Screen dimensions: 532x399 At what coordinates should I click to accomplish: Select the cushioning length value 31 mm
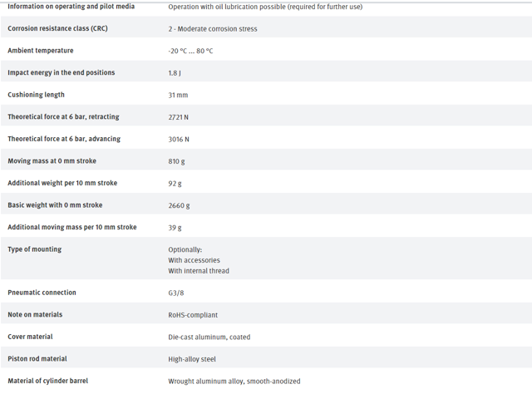tap(178, 95)
